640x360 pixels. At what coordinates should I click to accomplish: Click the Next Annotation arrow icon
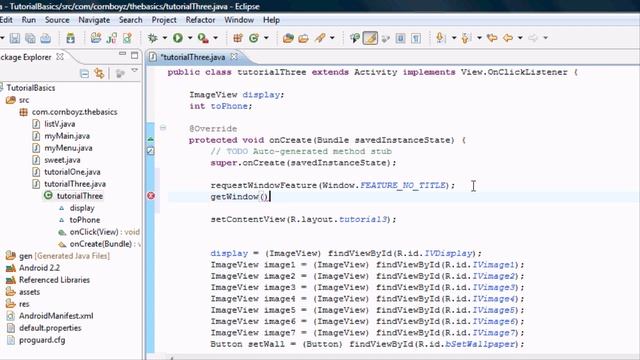440,38
